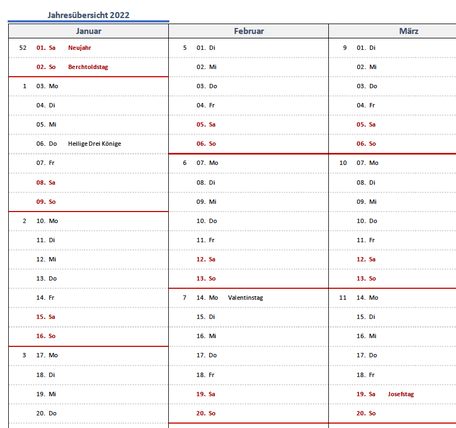Select 13. So in Februar
Image resolution: width=456 pixels, height=428 pixels.
pos(206,279)
